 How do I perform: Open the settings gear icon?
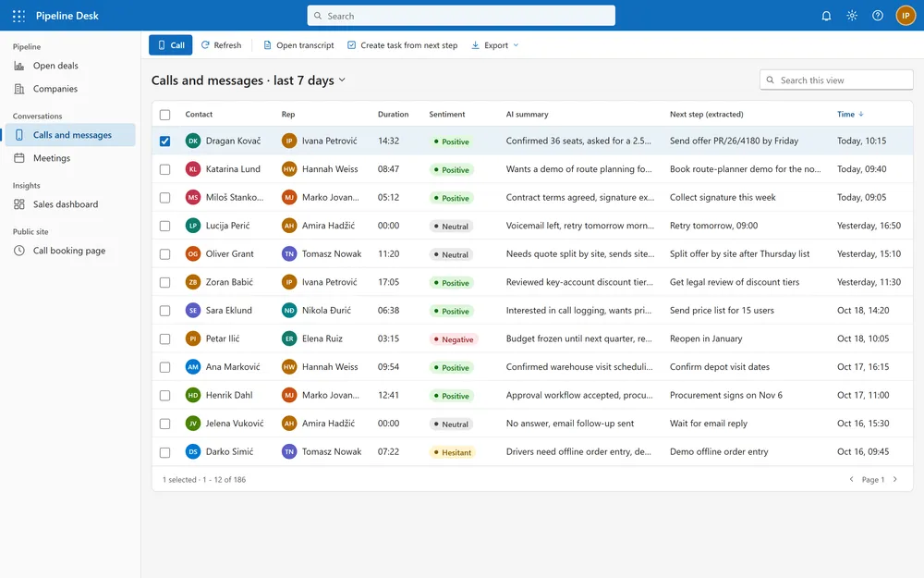point(852,16)
